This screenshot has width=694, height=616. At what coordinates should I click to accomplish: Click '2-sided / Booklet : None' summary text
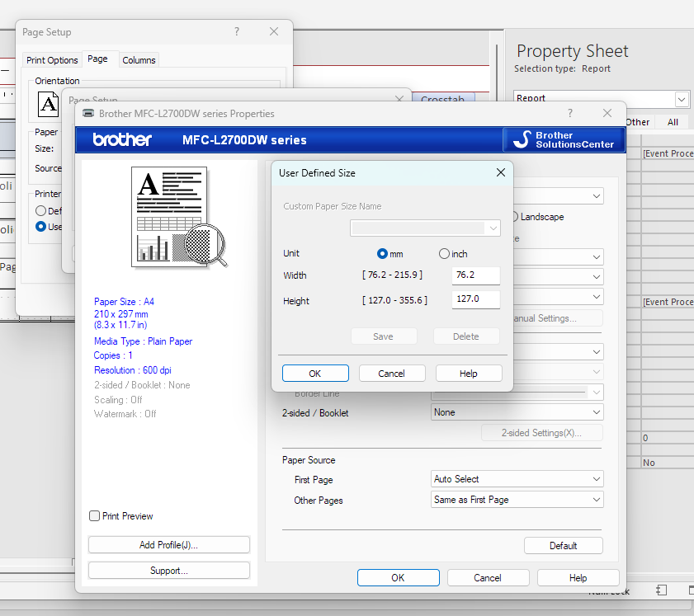[142, 385]
